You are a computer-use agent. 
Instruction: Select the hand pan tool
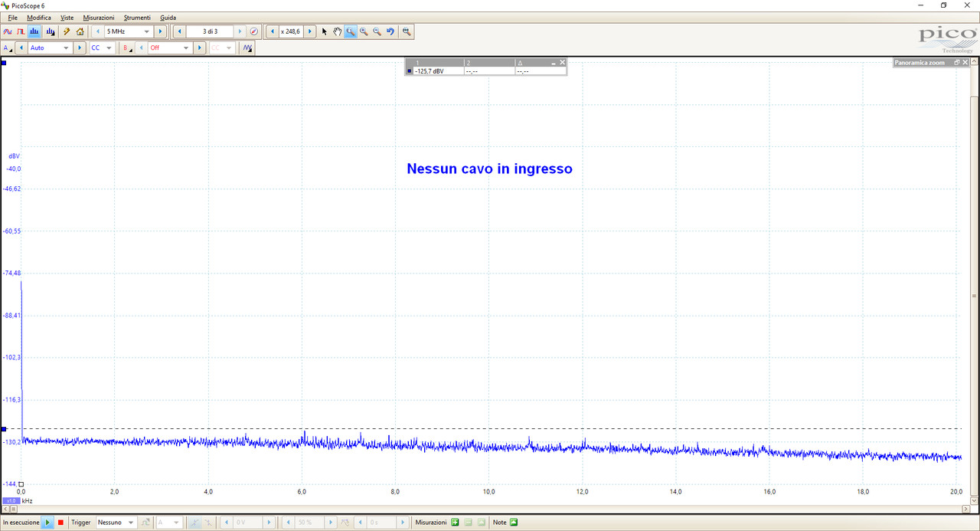tap(337, 31)
